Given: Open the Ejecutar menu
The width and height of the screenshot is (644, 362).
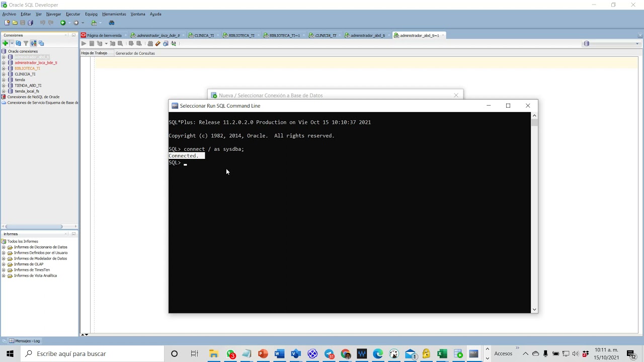Looking at the screenshot, I should (x=73, y=14).
